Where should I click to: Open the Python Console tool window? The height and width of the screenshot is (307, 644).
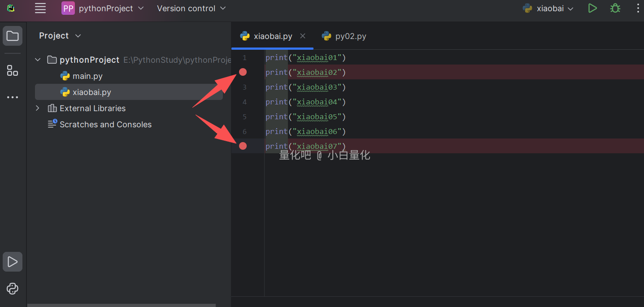(x=13, y=289)
